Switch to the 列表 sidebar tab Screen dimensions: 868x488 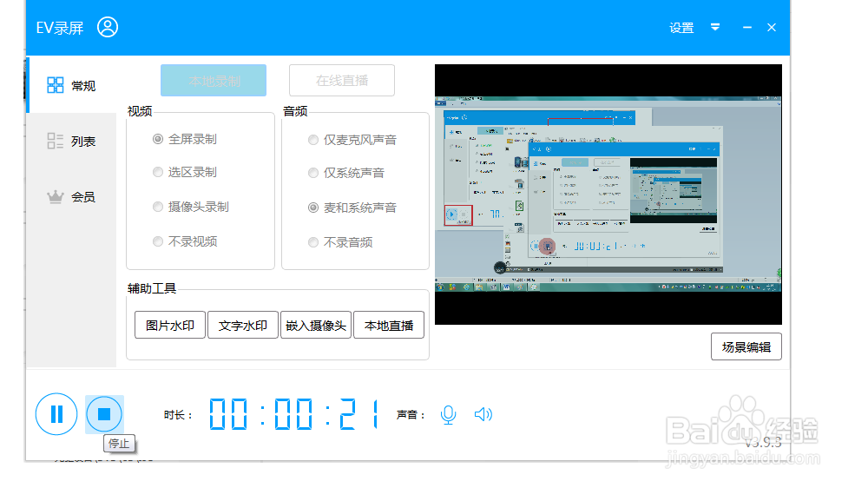tap(71, 142)
